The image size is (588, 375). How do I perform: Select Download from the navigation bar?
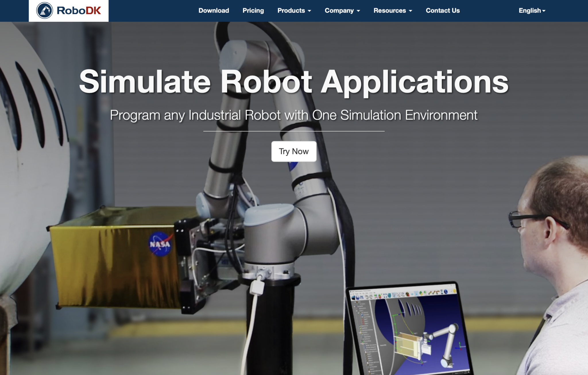pos(214,11)
